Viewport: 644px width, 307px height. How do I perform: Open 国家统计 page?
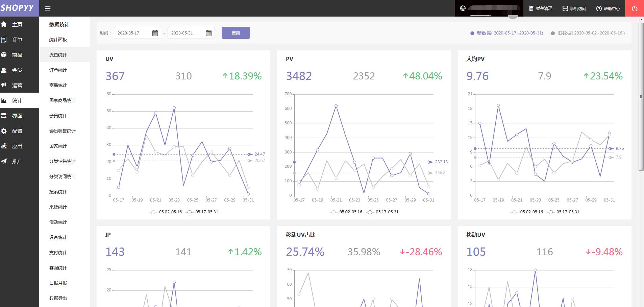click(58, 146)
